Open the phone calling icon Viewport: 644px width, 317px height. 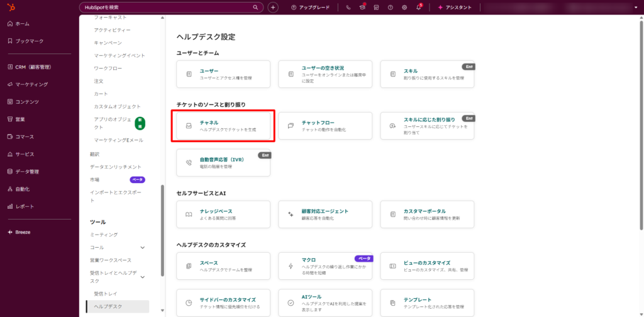pos(348,8)
